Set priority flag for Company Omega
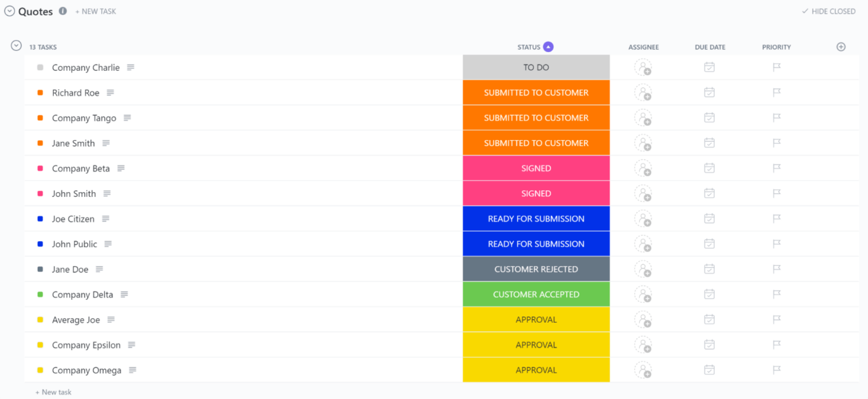Image resolution: width=868 pixels, height=399 pixels. tap(776, 370)
